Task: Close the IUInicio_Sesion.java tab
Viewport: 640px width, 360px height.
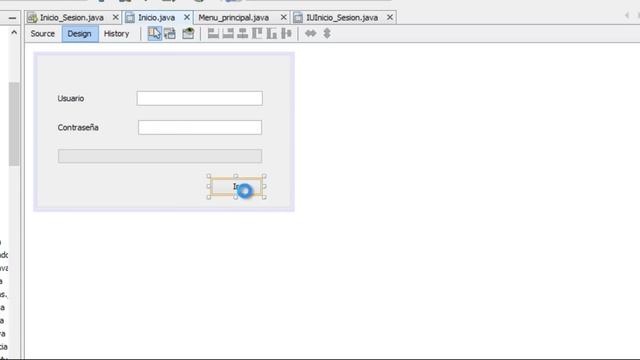Action: [390, 17]
